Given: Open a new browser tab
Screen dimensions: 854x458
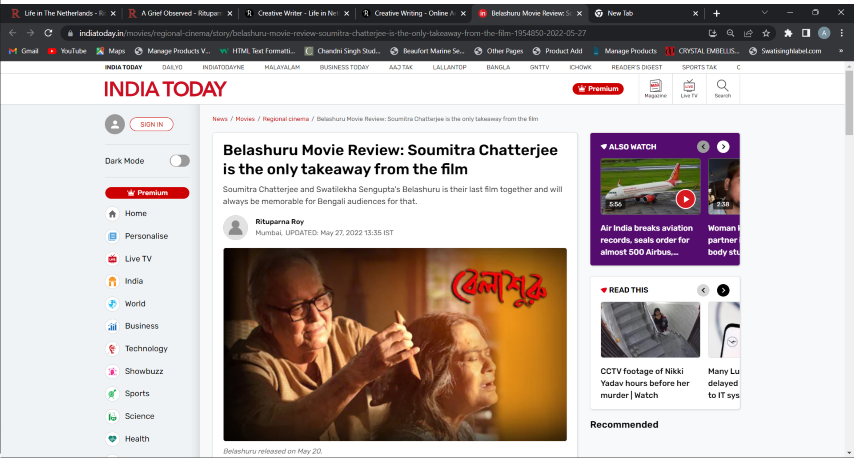Looking at the screenshot, I should tap(716, 13).
